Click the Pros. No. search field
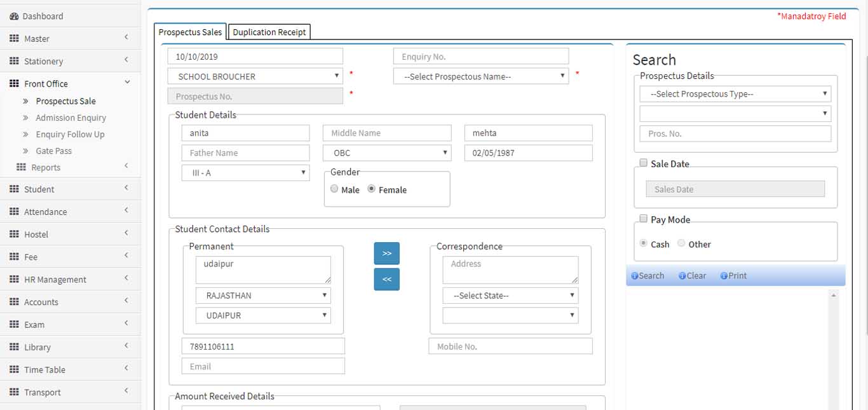 735,133
